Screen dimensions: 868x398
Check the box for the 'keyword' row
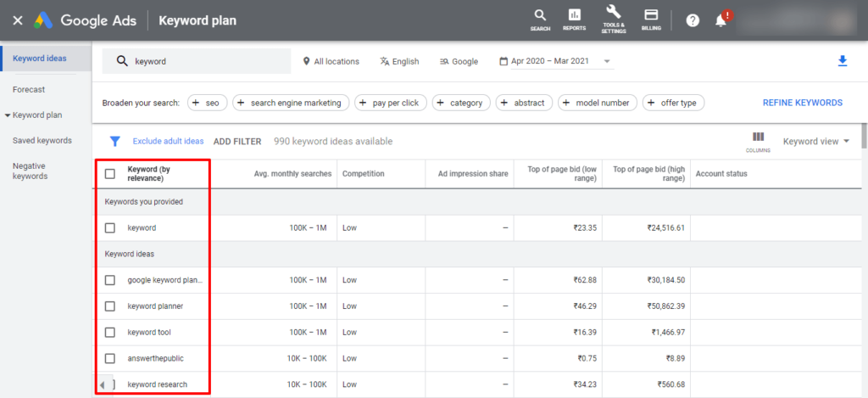110,227
